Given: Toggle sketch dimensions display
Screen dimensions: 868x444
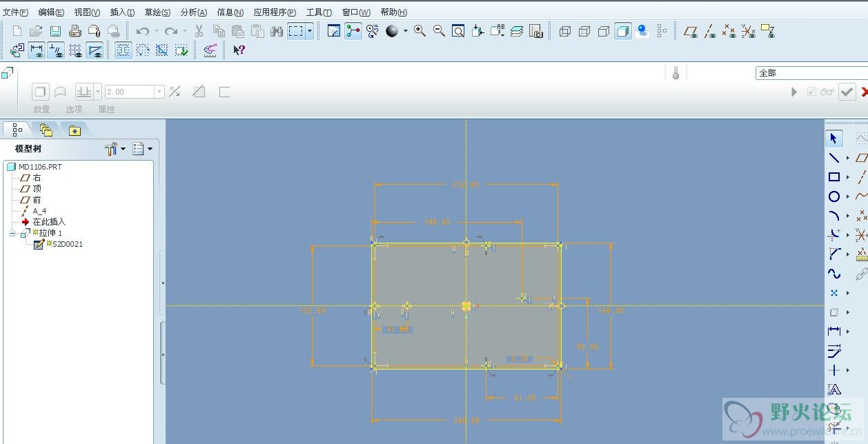Looking at the screenshot, I should tap(37, 50).
